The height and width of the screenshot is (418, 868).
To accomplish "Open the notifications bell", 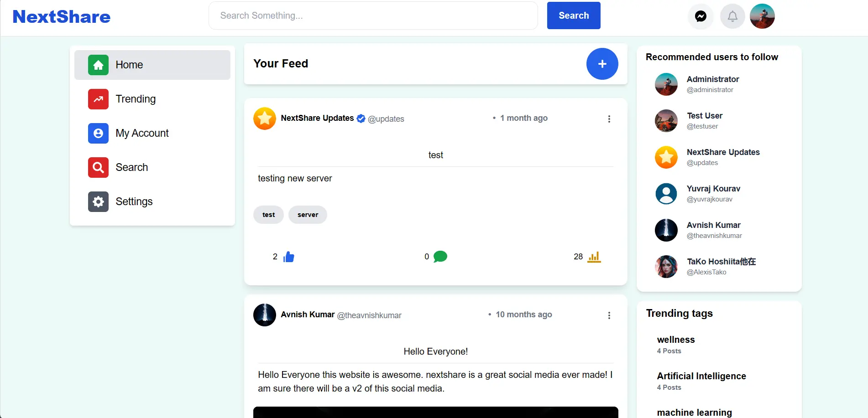I will tap(732, 16).
